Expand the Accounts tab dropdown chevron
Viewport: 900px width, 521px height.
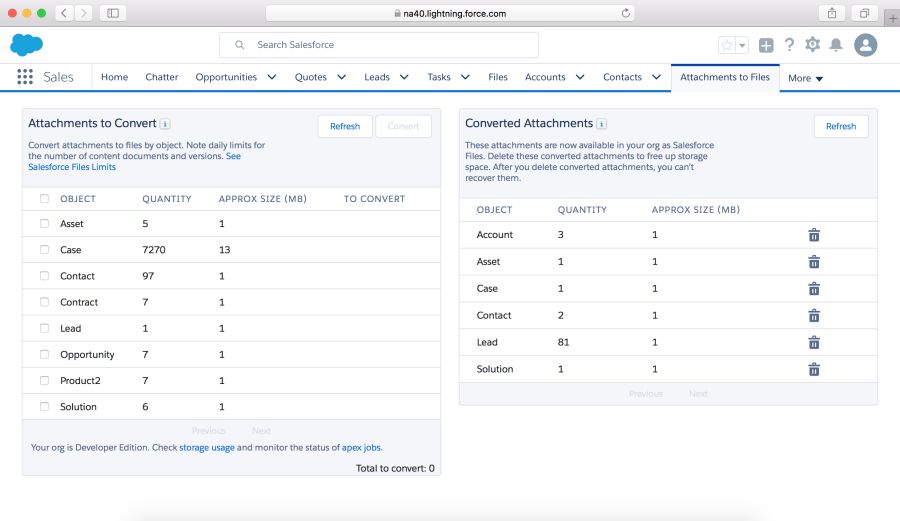coord(580,77)
